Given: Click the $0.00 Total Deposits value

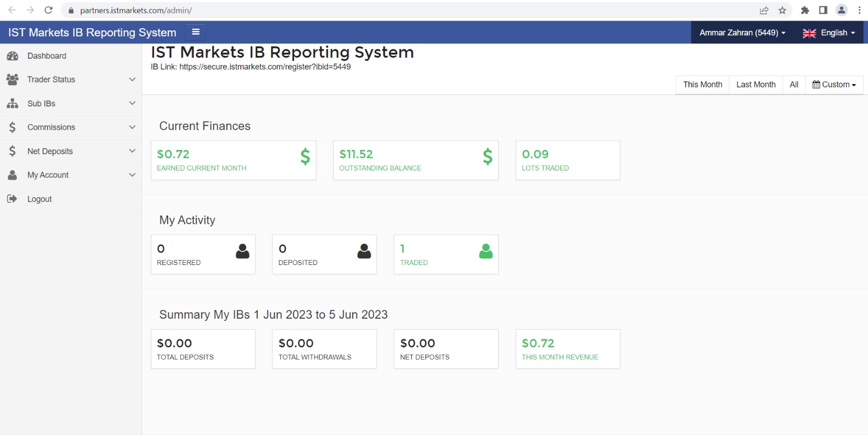Looking at the screenshot, I should 174,343.
